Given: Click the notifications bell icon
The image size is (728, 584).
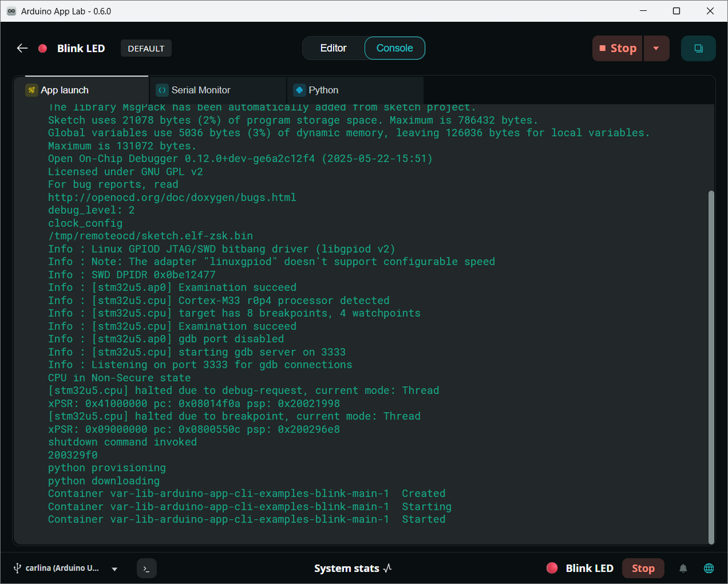Looking at the screenshot, I should [683, 569].
